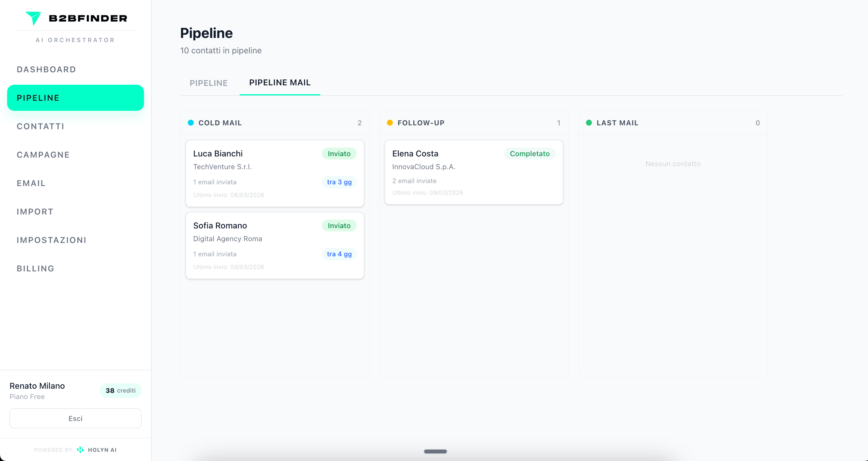Go to Impostazioni

51,240
